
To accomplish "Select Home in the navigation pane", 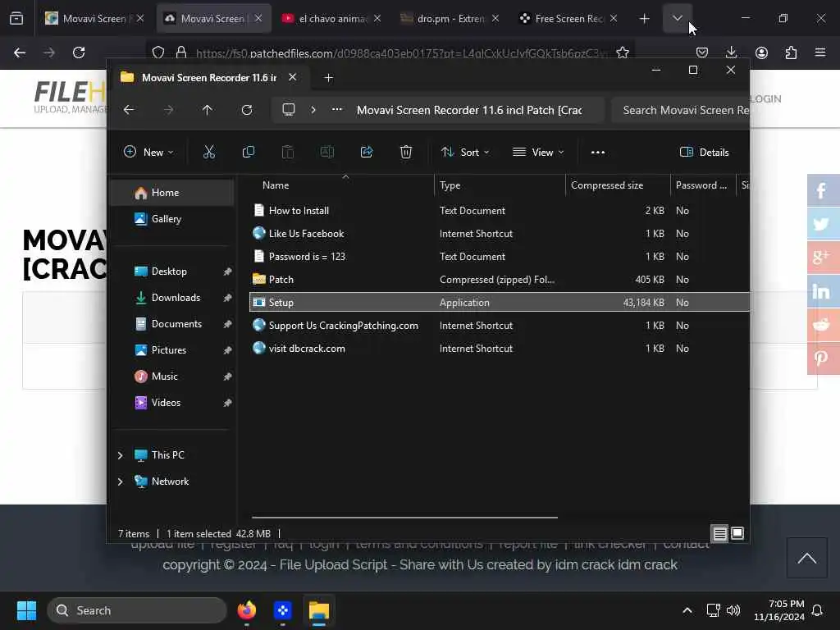I will [x=171, y=193].
